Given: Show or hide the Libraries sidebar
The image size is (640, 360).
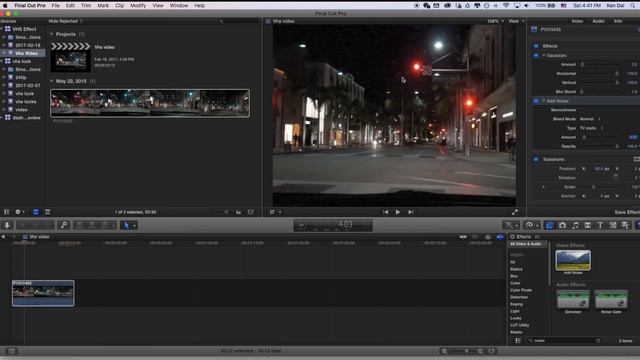Looking at the screenshot, I should [x=7, y=212].
